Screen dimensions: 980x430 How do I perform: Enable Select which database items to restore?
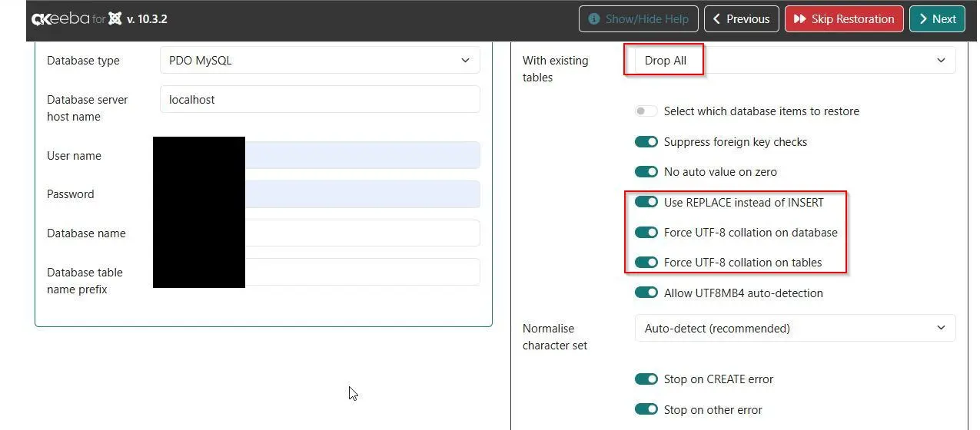[x=646, y=111]
